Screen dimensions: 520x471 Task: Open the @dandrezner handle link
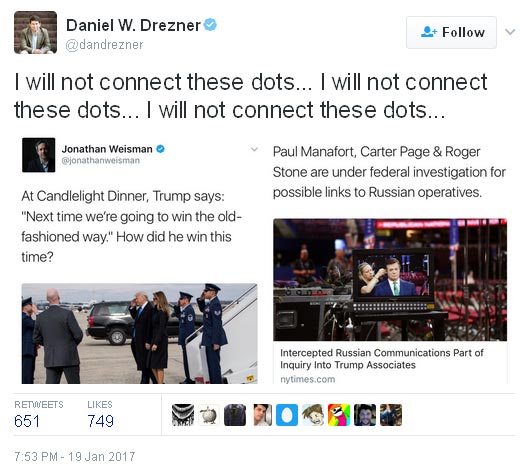(104, 45)
